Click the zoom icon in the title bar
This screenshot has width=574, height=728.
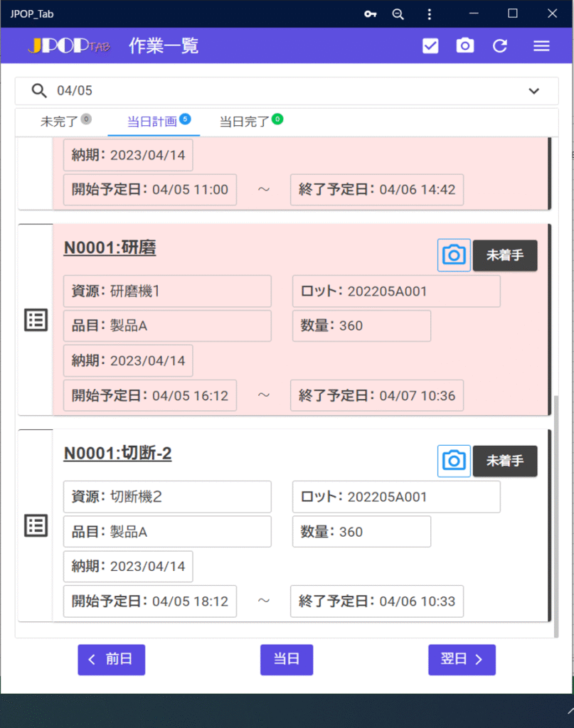tap(398, 14)
